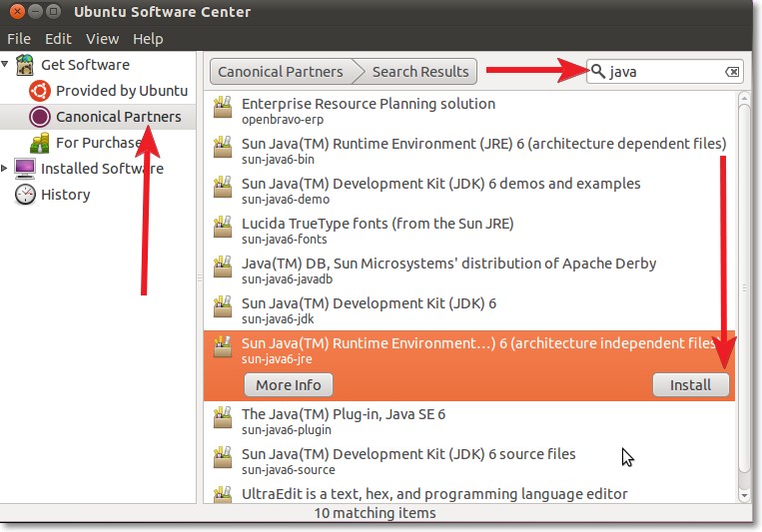
Task: Clear the java search text with the clear icon
Action: 732,72
